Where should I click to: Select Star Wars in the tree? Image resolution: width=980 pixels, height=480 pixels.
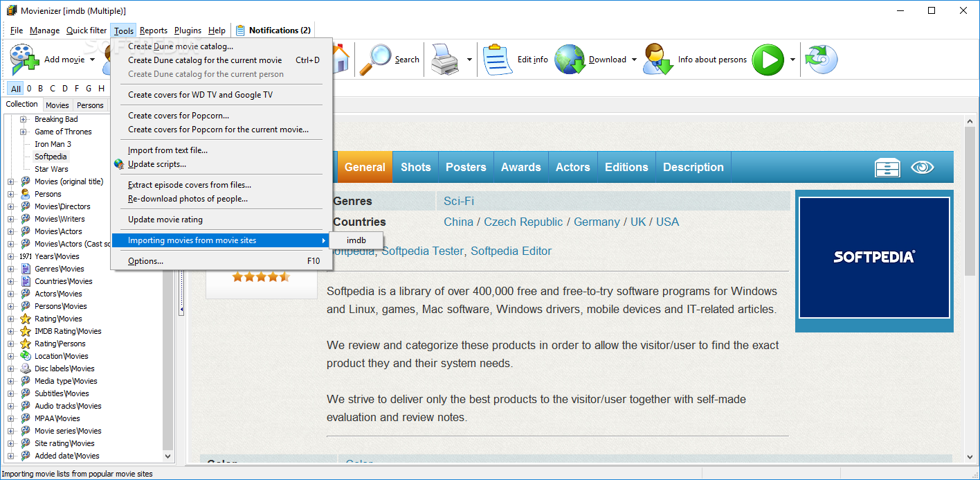[52, 169]
